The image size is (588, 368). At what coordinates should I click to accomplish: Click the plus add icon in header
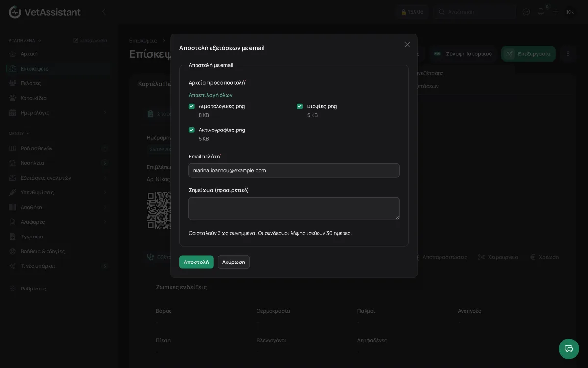[555, 12]
